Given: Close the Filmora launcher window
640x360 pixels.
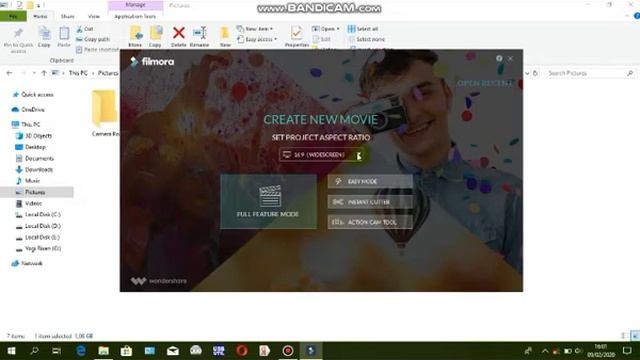Looking at the screenshot, I should click(510, 58).
